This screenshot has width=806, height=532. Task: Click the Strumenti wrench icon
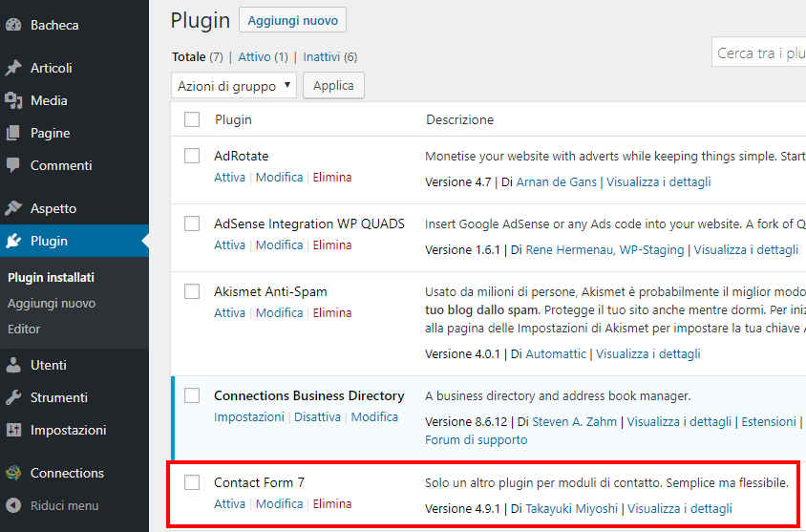(x=13, y=397)
